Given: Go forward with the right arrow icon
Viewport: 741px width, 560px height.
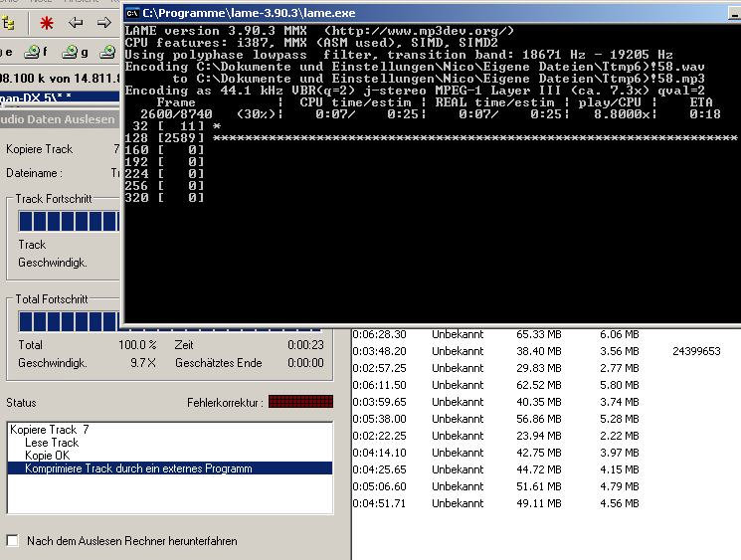Looking at the screenshot, I should pos(103,22).
